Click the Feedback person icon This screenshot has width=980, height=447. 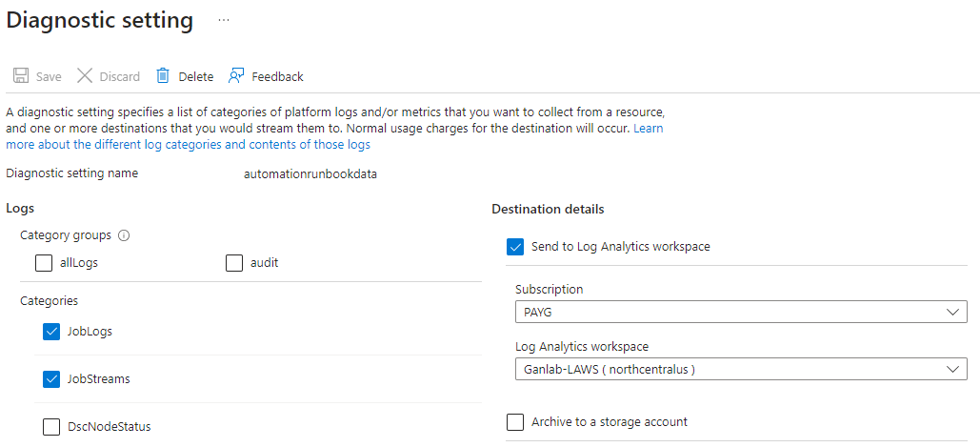236,76
